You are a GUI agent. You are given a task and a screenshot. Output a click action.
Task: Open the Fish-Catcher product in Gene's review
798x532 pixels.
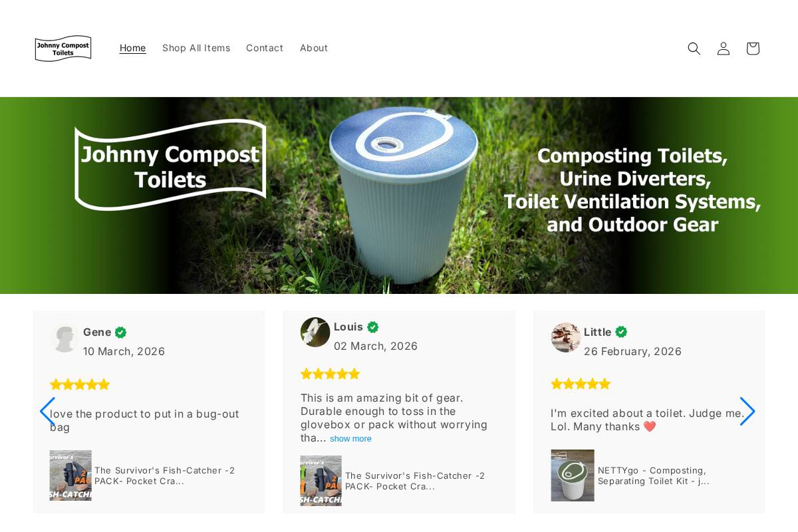click(x=70, y=475)
